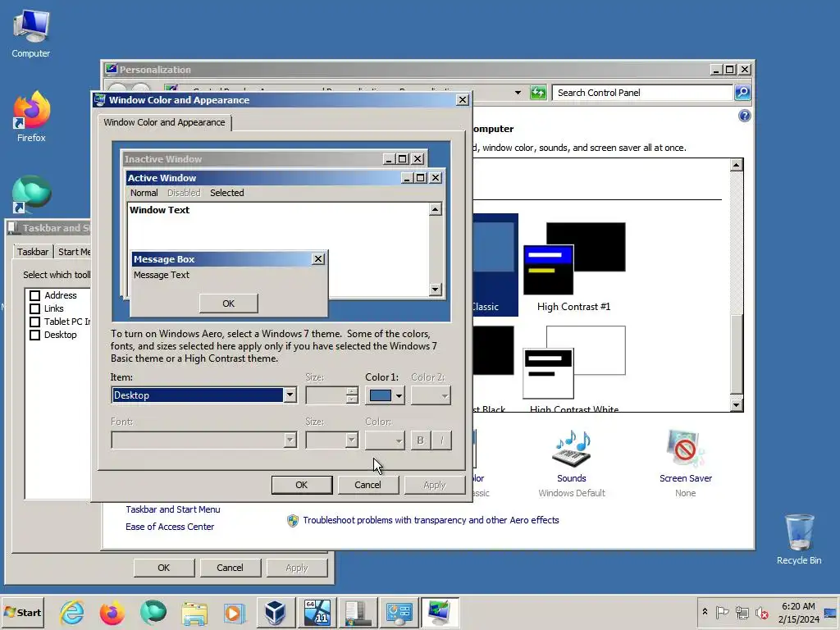Click OK in Window Color and Appearance dialog
Screen dimensions: 840x630
(x=302, y=485)
